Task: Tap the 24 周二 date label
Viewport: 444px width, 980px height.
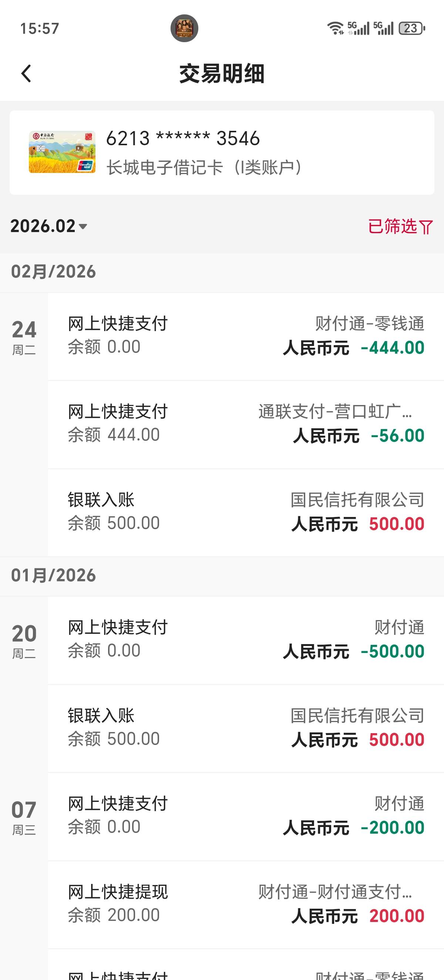Action: pos(24,337)
